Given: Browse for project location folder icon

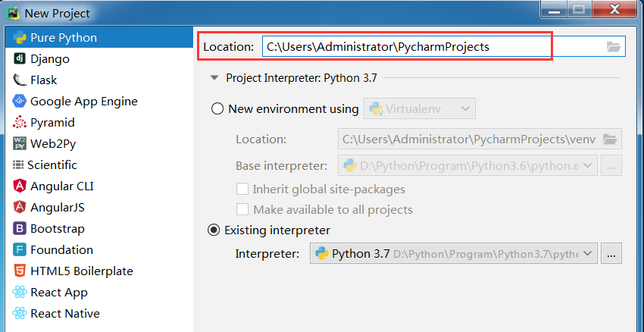Looking at the screenshot, I should click(614, 47).
